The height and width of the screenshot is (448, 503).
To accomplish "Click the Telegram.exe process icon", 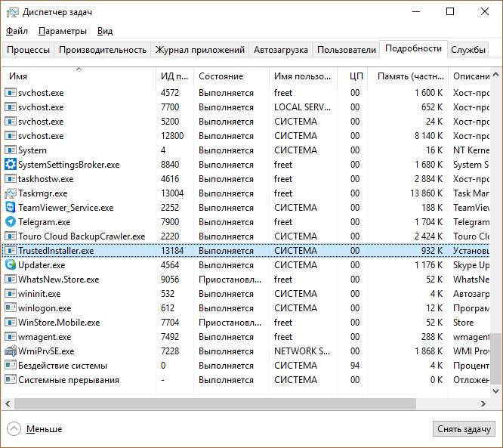I will tap(11, 222).
